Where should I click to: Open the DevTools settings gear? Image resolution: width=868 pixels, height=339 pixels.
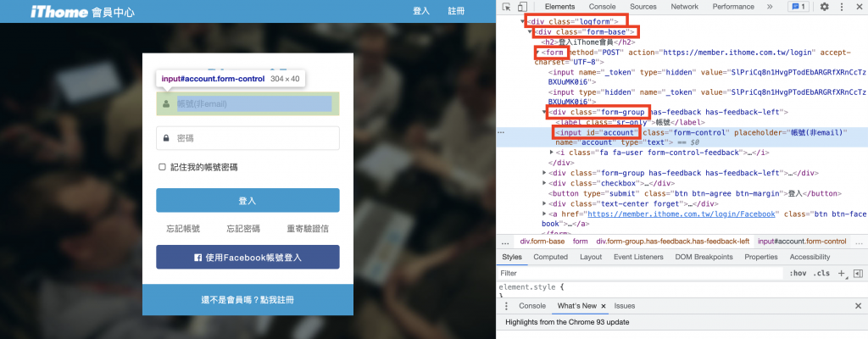[824, 7]
